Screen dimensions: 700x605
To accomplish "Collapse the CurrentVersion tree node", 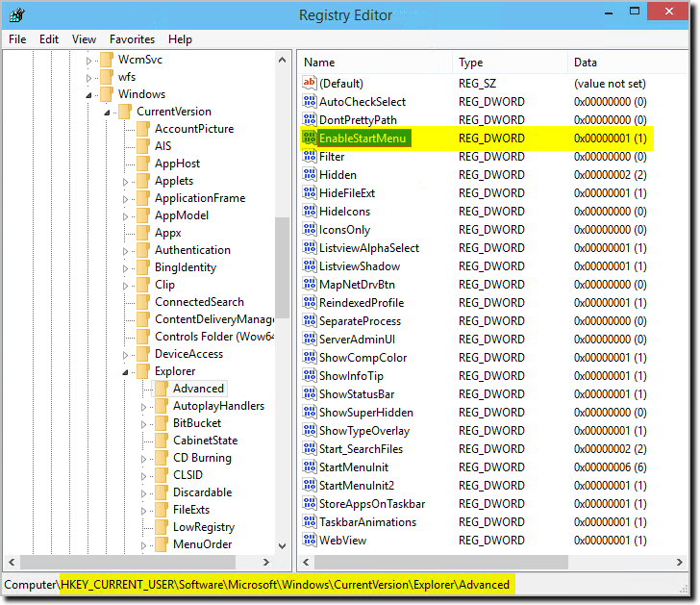I will (x=107, y=113).
